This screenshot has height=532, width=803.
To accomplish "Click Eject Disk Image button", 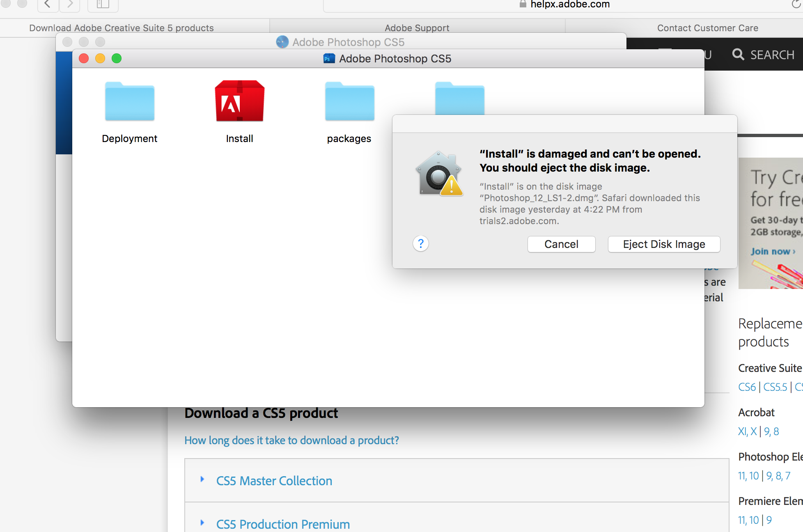I will [x=664, y=244].
